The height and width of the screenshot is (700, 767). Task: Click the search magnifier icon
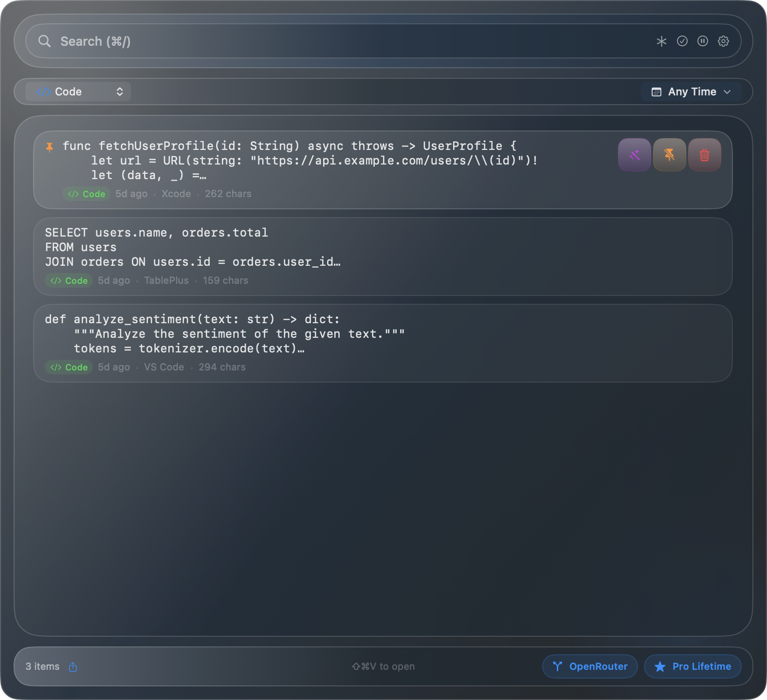[x=44, y=41]
